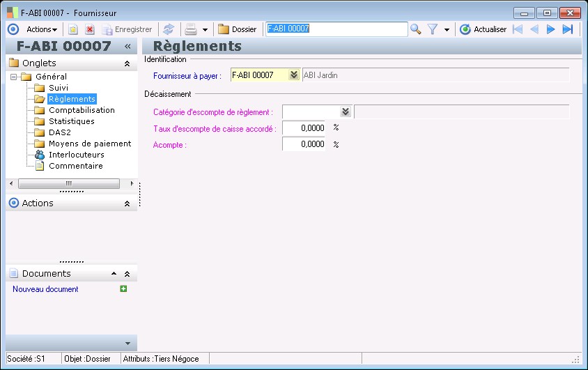Click the tree scrollbar left arrow
The image size is (588, 370).
click(11, 183)
